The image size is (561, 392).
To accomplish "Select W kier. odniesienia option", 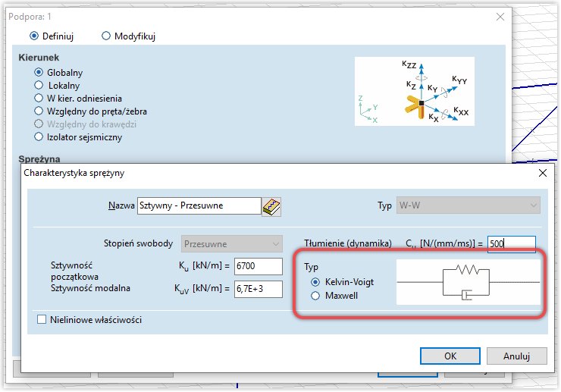I will (39, 98).
